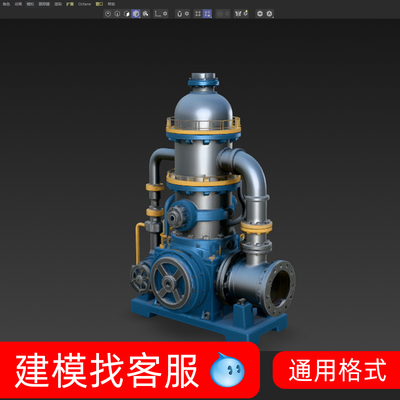Open the 帮助 menu at end of the menu bar
Screen dimensions: 400x400
[111, 4]
